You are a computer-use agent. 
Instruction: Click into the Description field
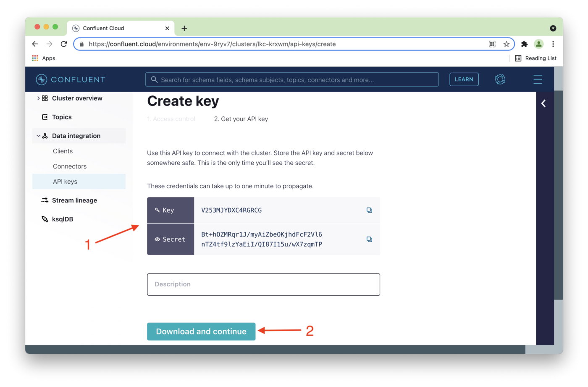pyautogui.click(x=263, y=284)
